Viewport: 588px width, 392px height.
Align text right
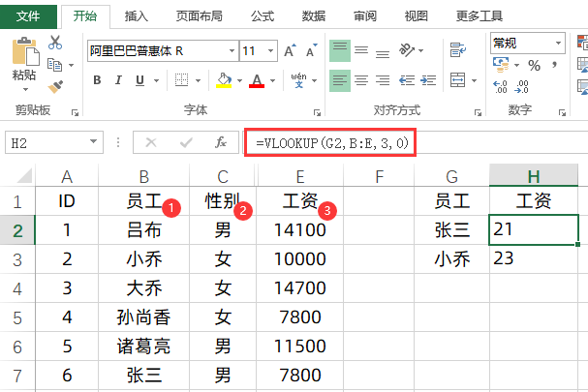pos(383,80)
